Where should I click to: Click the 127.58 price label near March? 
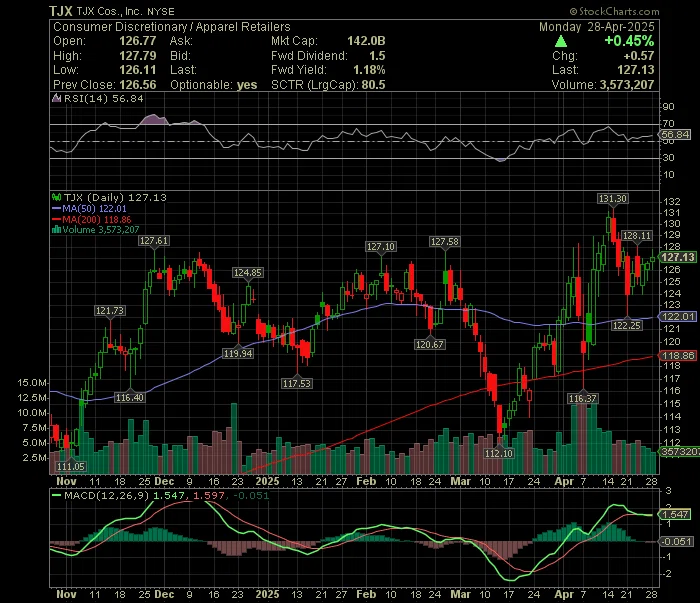(x=444, y=242)
